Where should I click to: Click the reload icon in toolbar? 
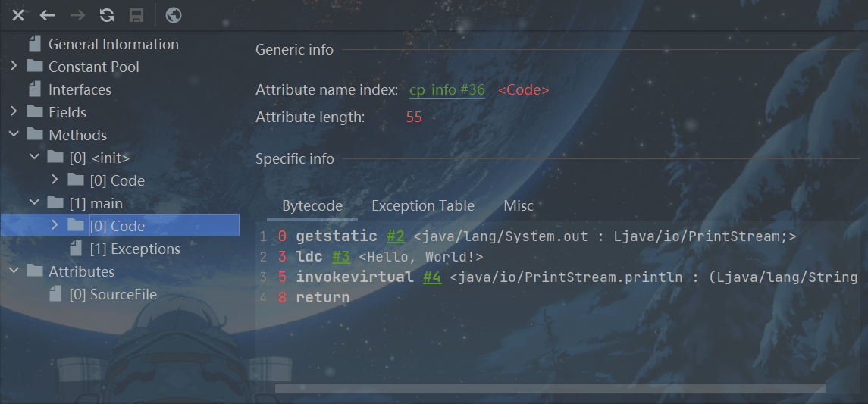(x=107, y=15)
